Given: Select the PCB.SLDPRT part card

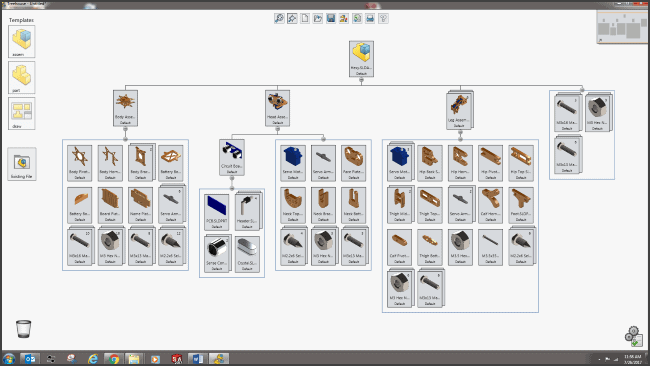Looking at the screenshot, I should coord(217,213).
